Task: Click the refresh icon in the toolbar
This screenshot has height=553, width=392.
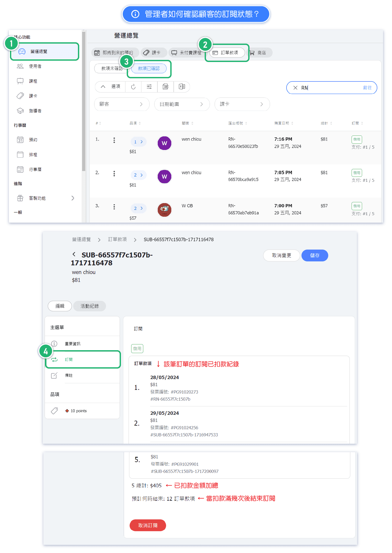Action: pyautogui.click(x=133, y=87)
